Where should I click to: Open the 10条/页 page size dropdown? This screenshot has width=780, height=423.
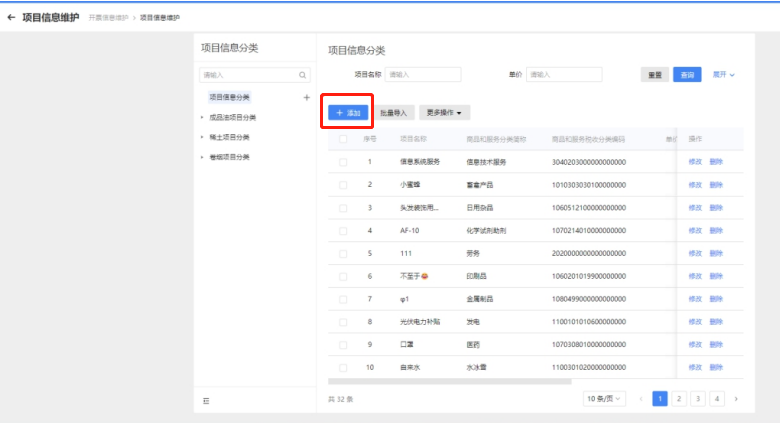coord(604,398)
